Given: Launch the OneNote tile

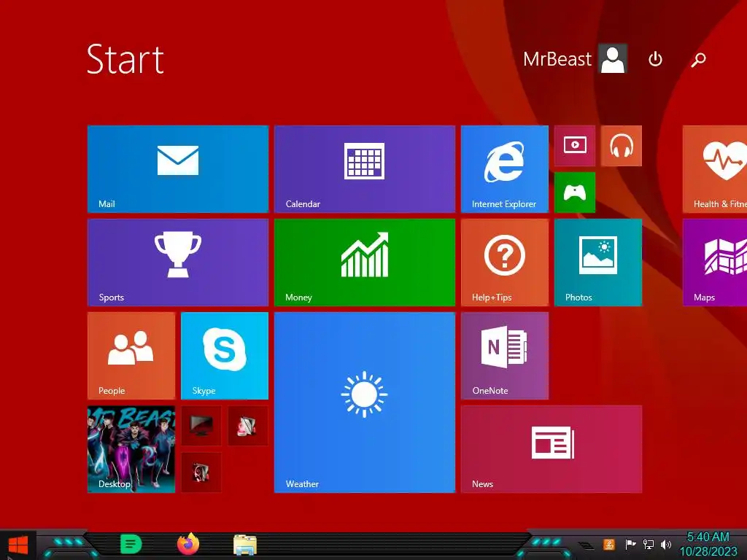Looking at the screenshot, I should pos(505,356).
